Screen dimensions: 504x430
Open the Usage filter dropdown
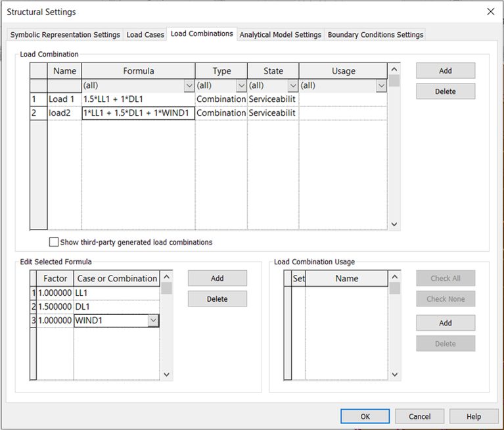381,86
